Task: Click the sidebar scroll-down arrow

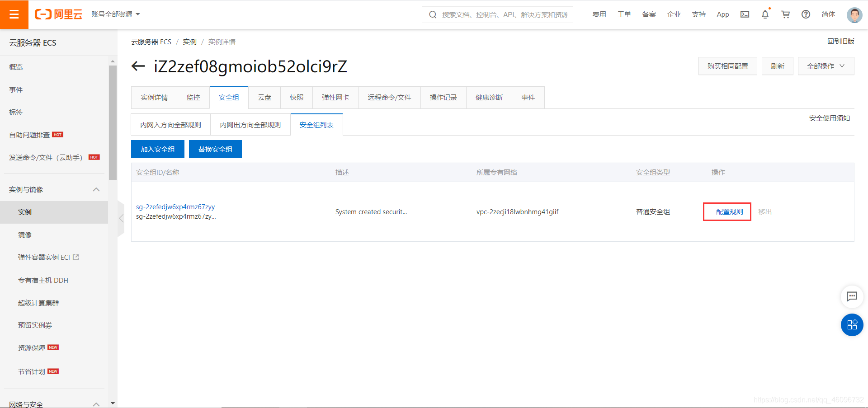Action: 113,403
